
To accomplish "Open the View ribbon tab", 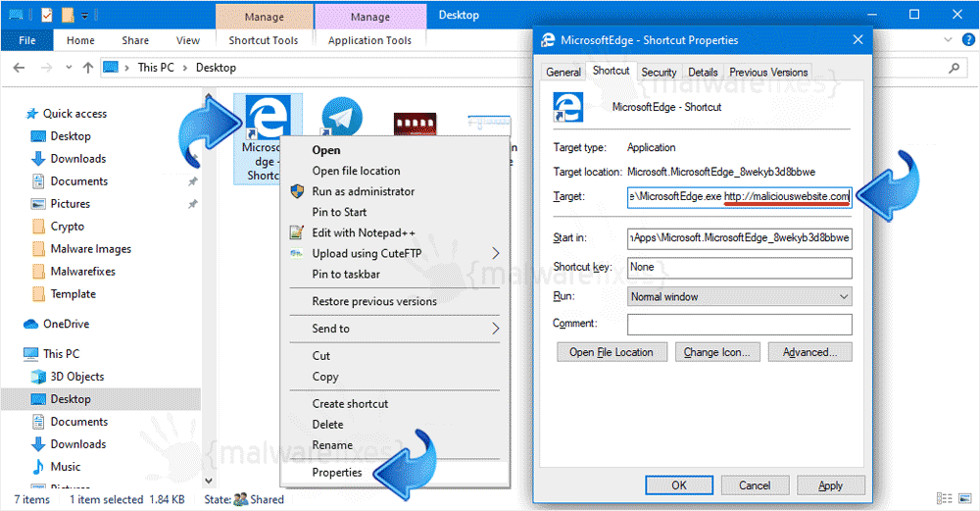I will tap(187, 40).
